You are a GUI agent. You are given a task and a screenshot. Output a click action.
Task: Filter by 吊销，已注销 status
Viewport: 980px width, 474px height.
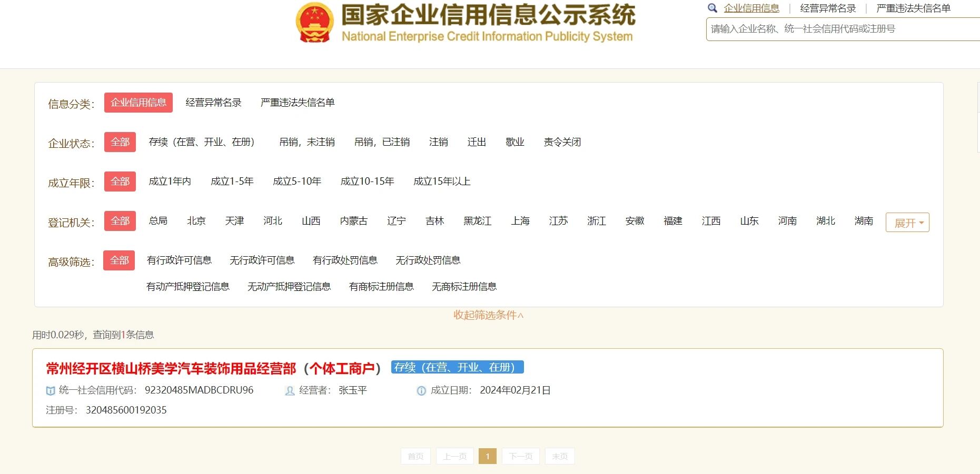pos(382,142)
